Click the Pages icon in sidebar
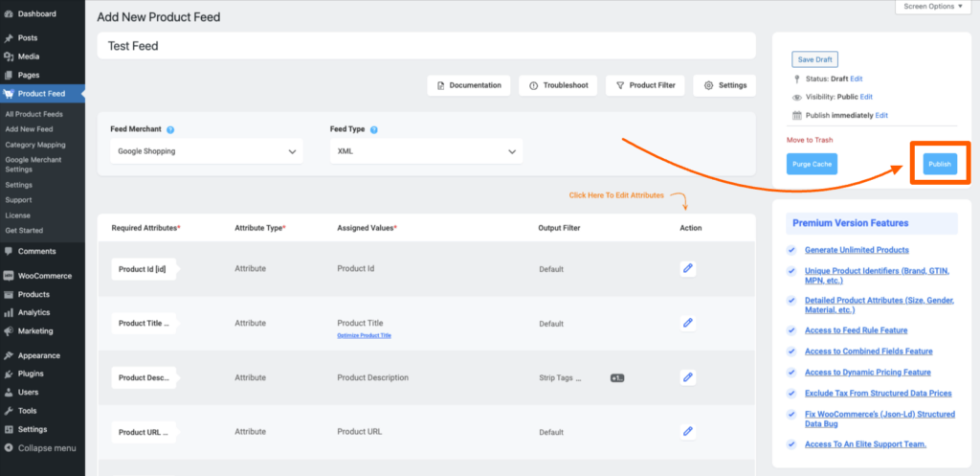The width and height of the screenshot is (980, 476). [9, 75]
